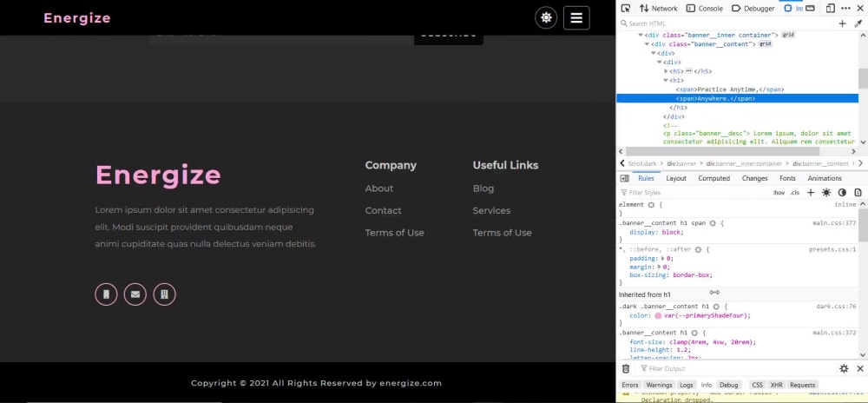
Task: Toggle the Debug console filter
Action: [728, 385]
